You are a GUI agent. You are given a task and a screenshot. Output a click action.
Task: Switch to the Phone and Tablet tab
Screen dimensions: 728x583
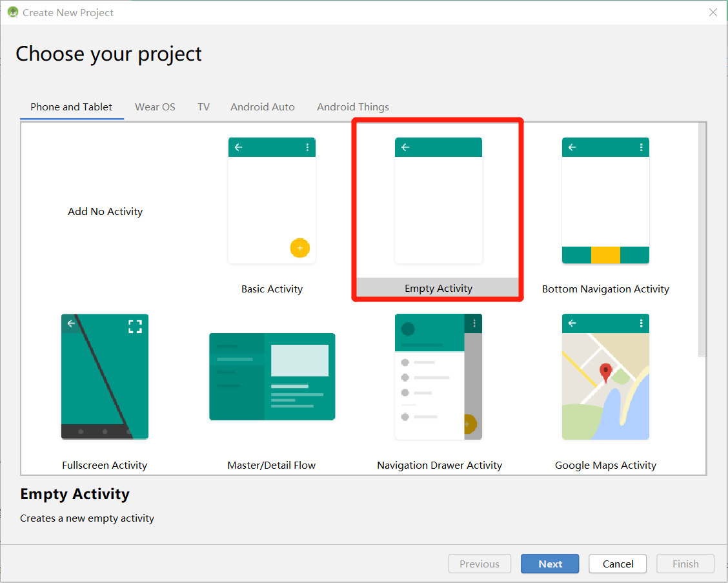(x=72, y=107)
